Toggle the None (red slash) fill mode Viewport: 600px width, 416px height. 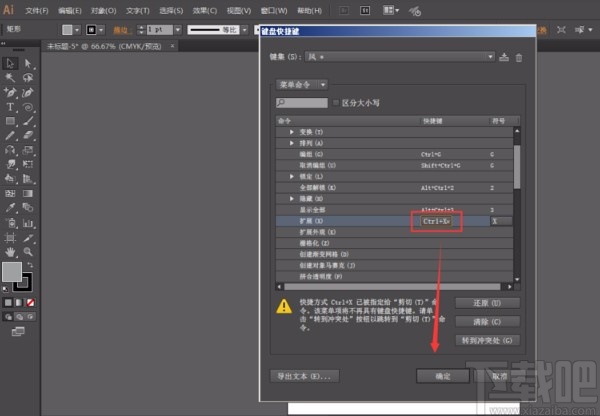tap(30, 303)
